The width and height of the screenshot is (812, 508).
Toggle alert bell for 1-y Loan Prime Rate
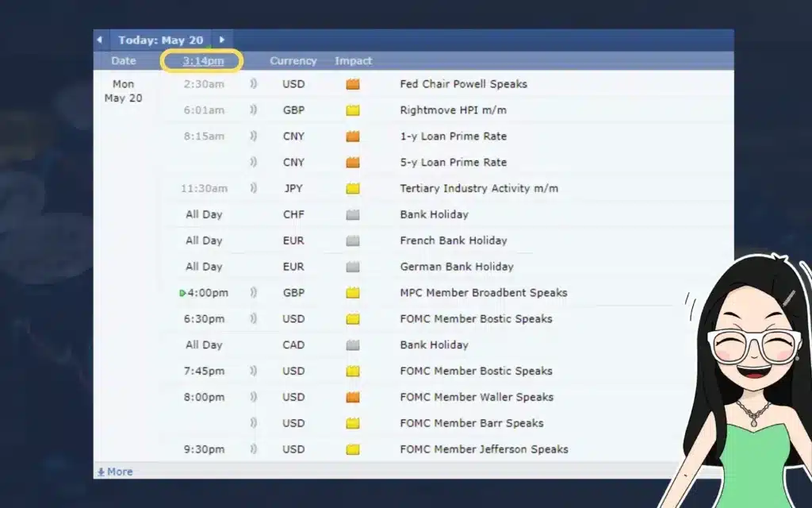(253, 136)
